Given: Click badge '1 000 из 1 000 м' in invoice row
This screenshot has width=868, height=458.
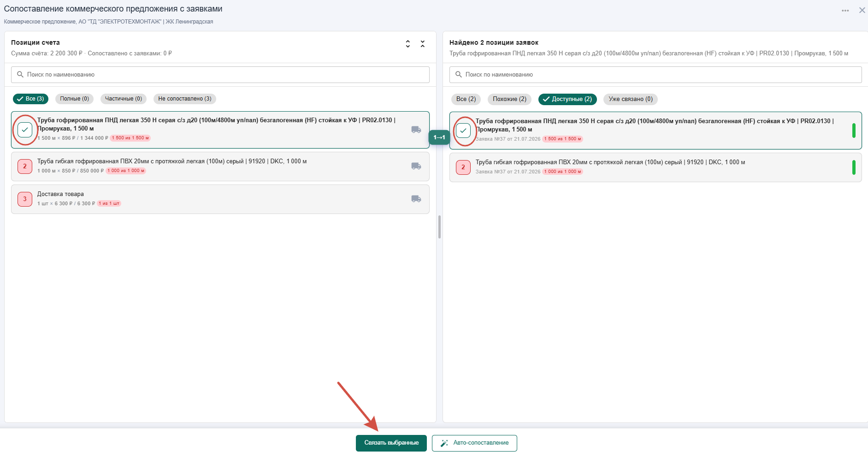Looking at the screenshot, I should click(126, 171).
